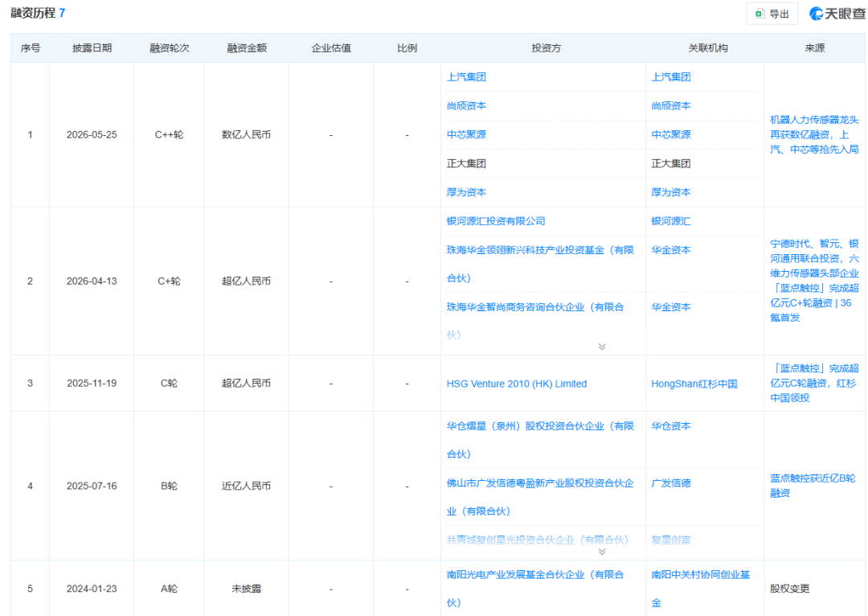The height and width of the screenshot is (616, 868).
Task: Click the 导出 export button
Action: click(x=772, y=14)
